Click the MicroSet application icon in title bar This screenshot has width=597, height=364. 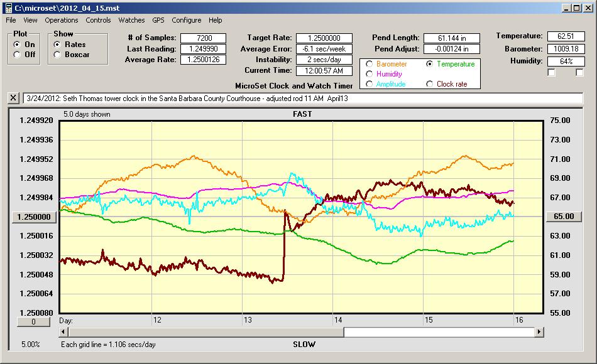coord(9,8)
